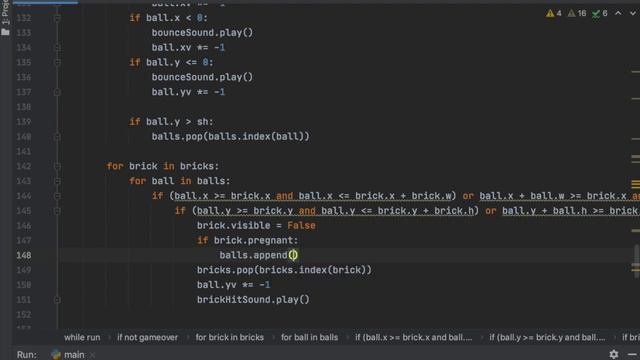Screen dimensions: 640x360
Task: Click the green typo indicator showing 6
Action: point(600,13)
